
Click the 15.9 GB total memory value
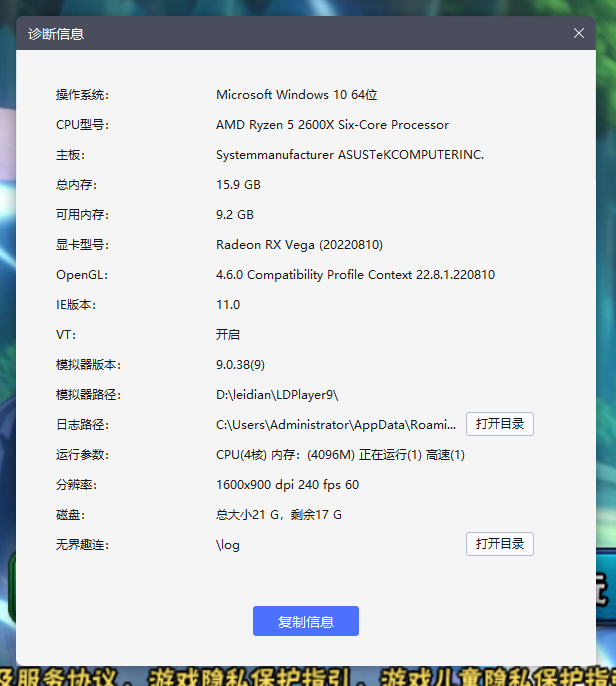click(238, 185)
